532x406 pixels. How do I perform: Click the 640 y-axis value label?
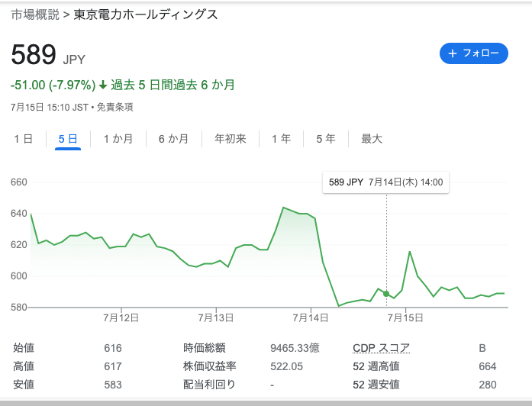(x=18, y=214)
